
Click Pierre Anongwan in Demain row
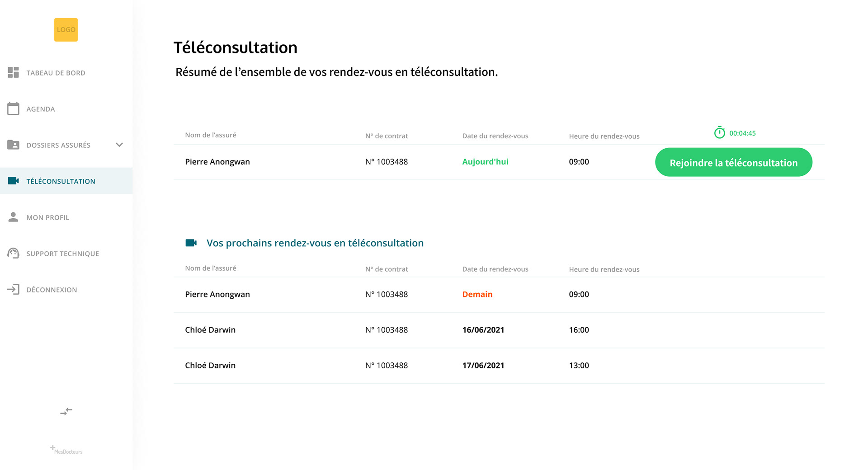[217, 294]
